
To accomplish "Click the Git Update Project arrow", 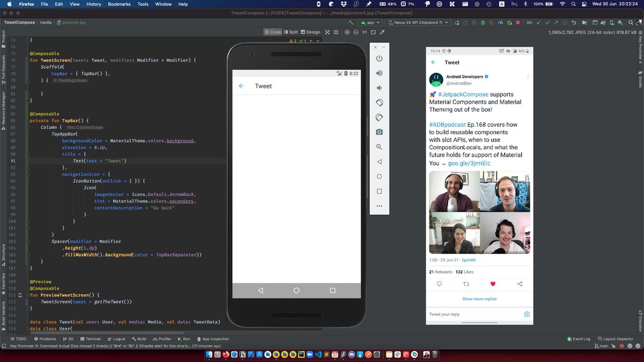I will 539,23.
